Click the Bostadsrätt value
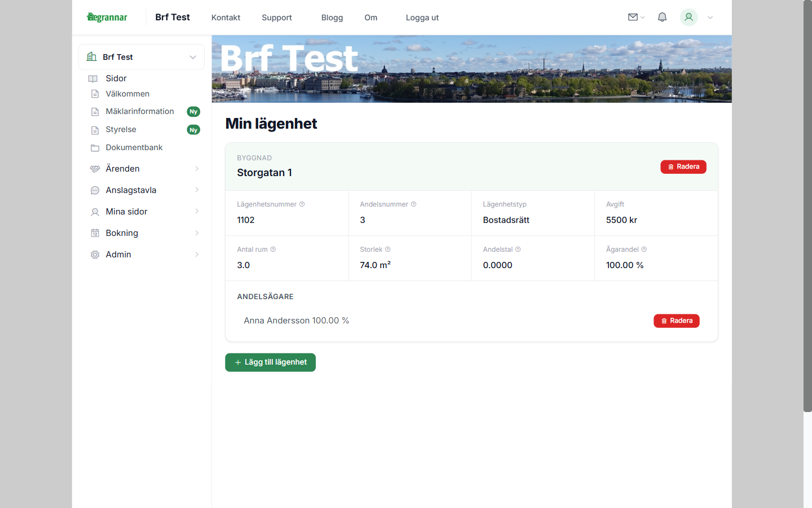This screenshot has width=812, height=508. tap(506, 220)
